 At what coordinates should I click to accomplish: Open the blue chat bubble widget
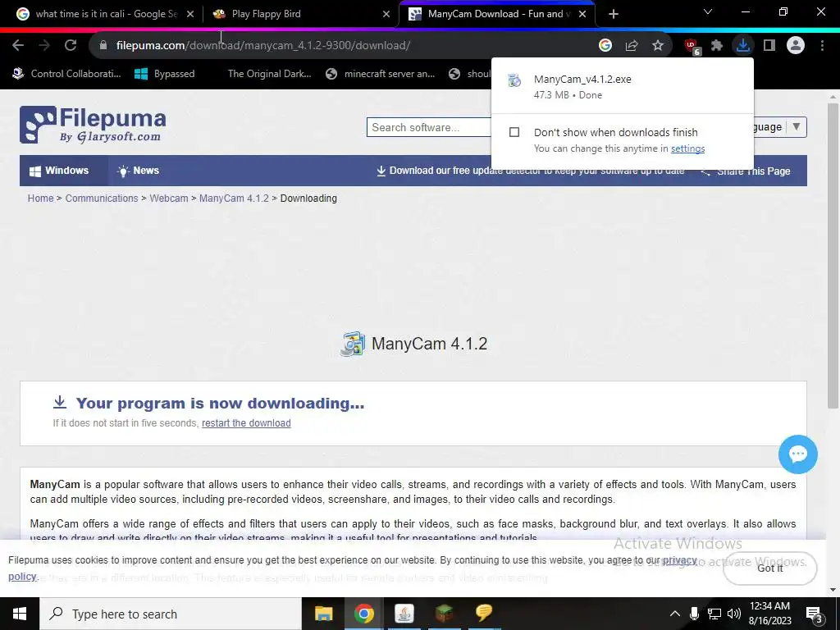tap(797, 454)
